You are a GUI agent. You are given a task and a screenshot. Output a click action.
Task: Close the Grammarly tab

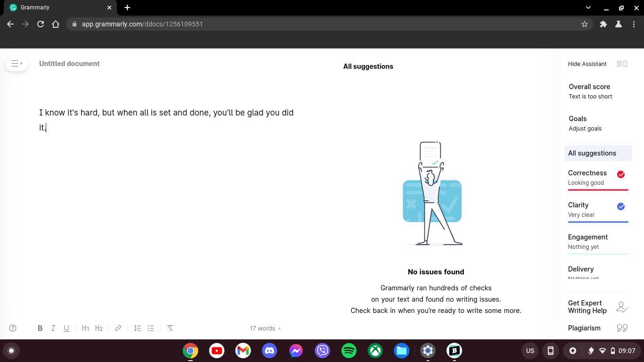click(x=109, y=8)
